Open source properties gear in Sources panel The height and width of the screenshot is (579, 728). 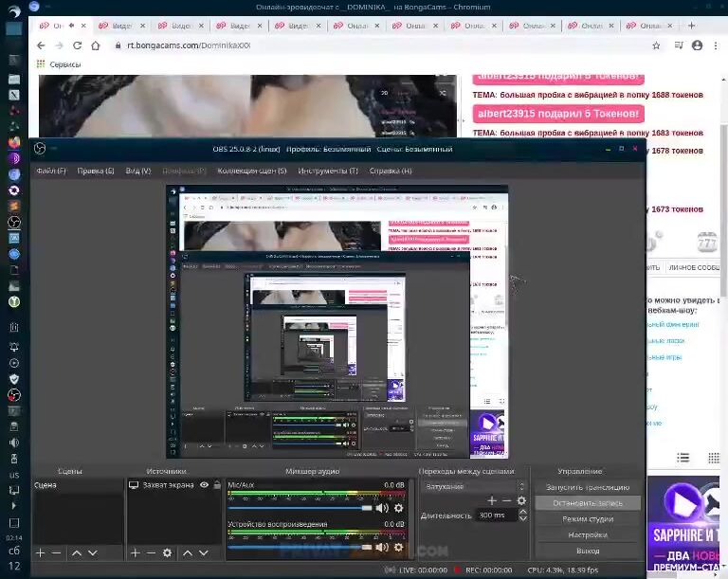167,552
